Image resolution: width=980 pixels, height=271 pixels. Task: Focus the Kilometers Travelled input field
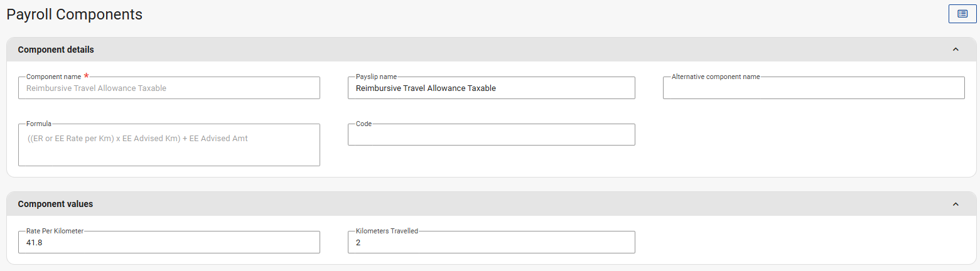(491, 243)
